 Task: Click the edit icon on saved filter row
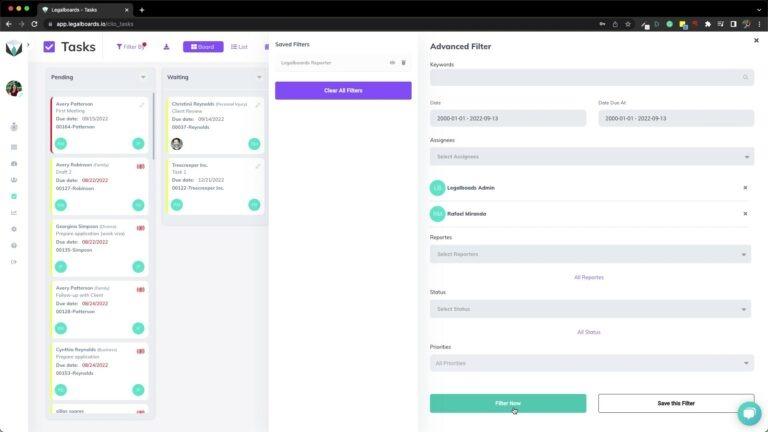(x=392, y=63)
